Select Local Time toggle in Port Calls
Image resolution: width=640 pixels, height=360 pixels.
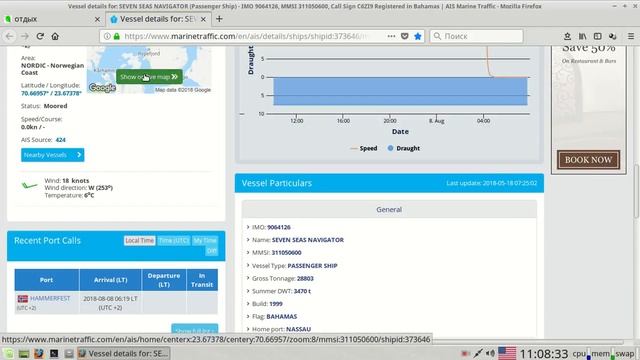139,240
